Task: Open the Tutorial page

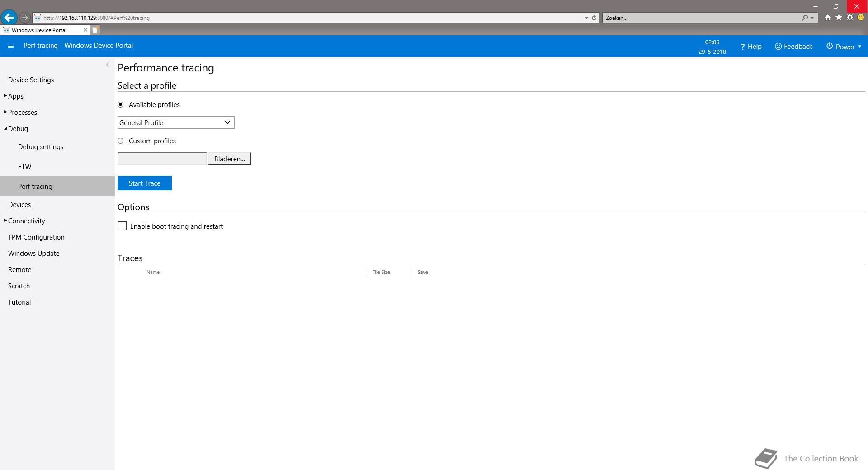Action: (19, 302)
